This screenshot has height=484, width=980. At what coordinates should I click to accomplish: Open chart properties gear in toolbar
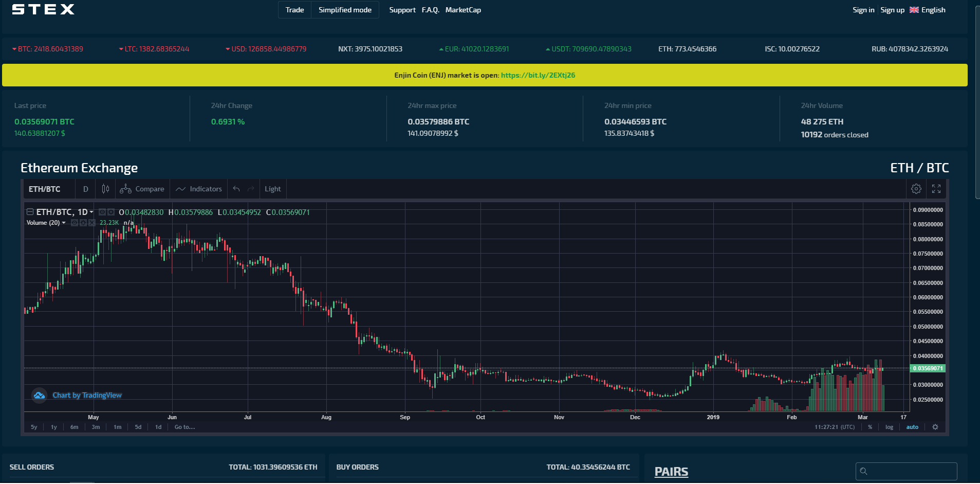[916, 189]
